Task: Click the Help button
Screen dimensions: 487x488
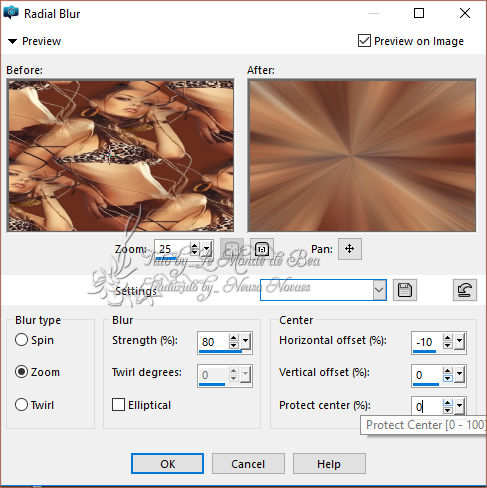Action: pyautogui.click(x=329, y=464)
